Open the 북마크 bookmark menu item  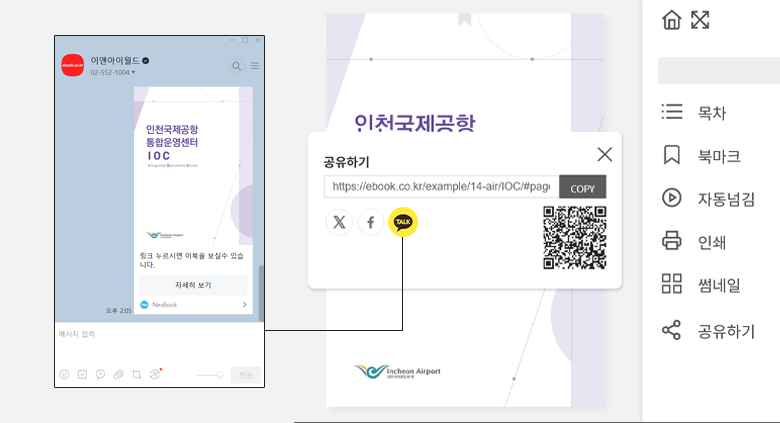click(672, 155)
